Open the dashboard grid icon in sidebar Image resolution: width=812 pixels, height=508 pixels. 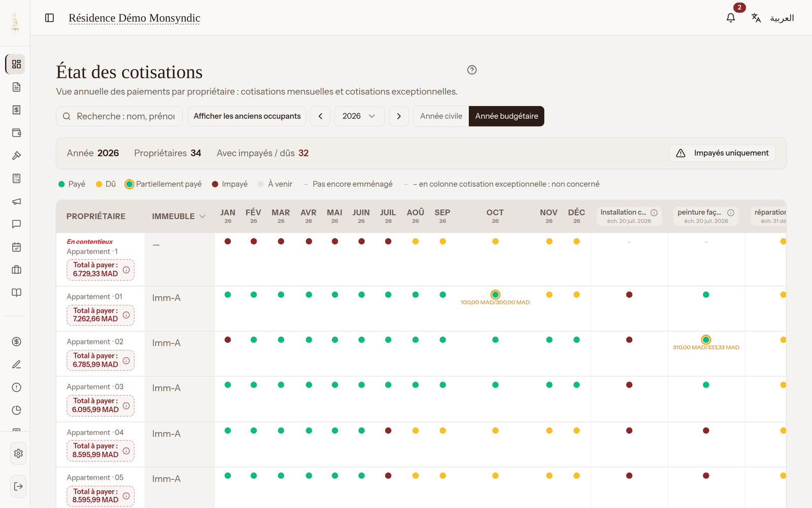[16, 64]
